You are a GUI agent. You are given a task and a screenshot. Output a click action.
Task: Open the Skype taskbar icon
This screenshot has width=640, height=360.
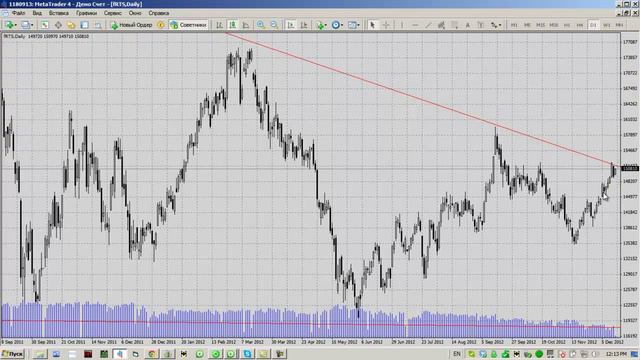247,354
